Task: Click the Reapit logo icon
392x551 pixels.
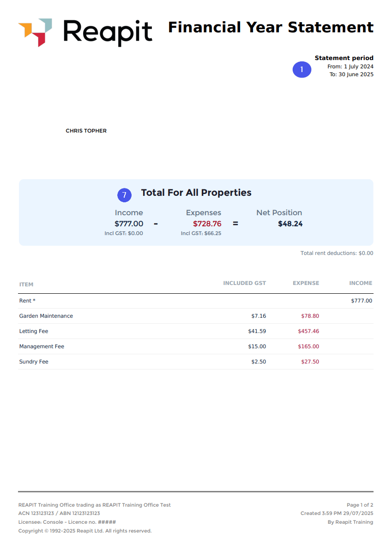Action: point(35,32)
